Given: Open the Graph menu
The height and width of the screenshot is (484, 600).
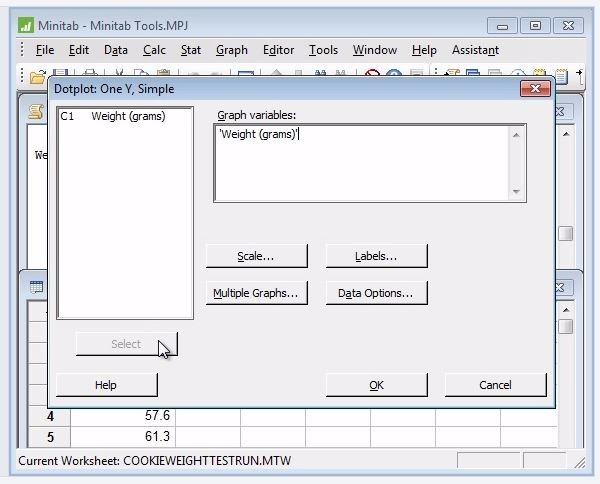Looking at the screenshot, I should pyautogui.click(x=232, y=50).
